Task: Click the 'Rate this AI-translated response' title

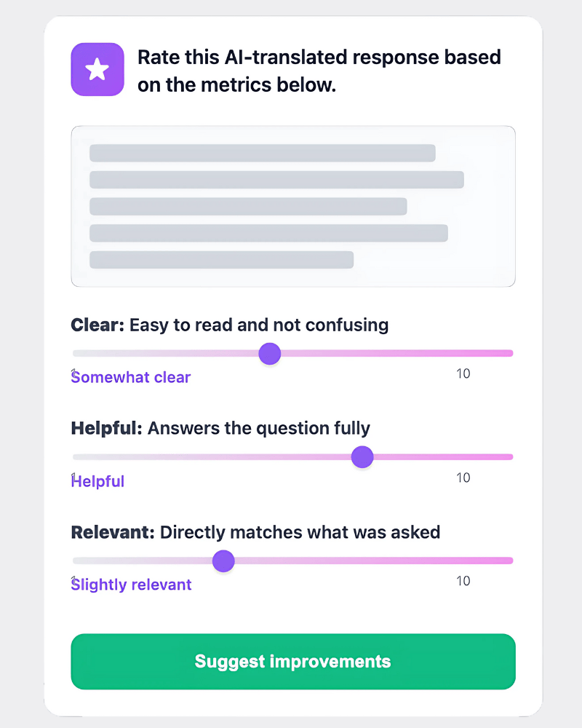Action: tap(319, 71)
